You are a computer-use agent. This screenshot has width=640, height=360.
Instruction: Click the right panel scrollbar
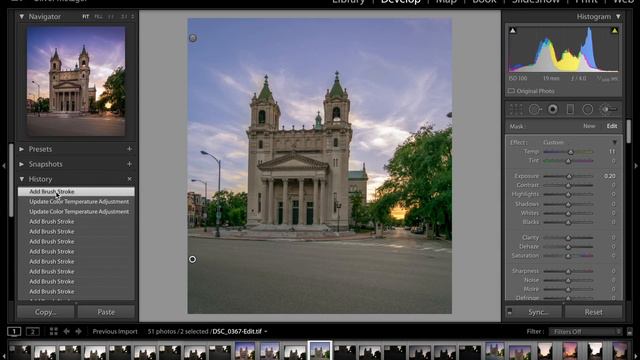[x=629, y=131]
